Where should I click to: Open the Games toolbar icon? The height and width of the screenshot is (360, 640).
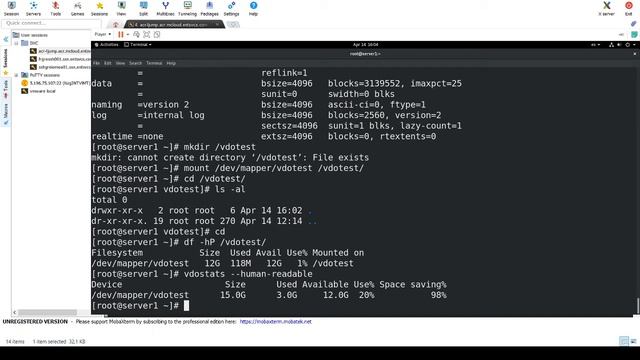(x=77, y=8)
